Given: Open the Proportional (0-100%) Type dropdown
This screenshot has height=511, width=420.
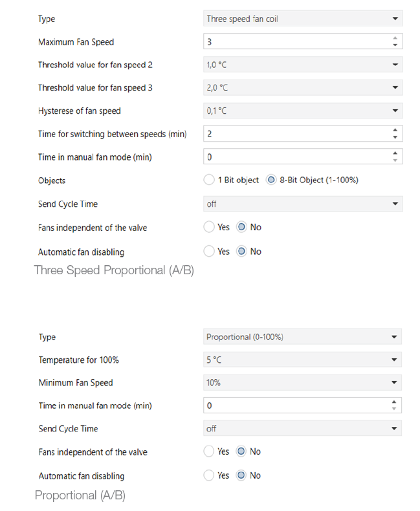Looking at the screenshot, I should click(302, 336).
